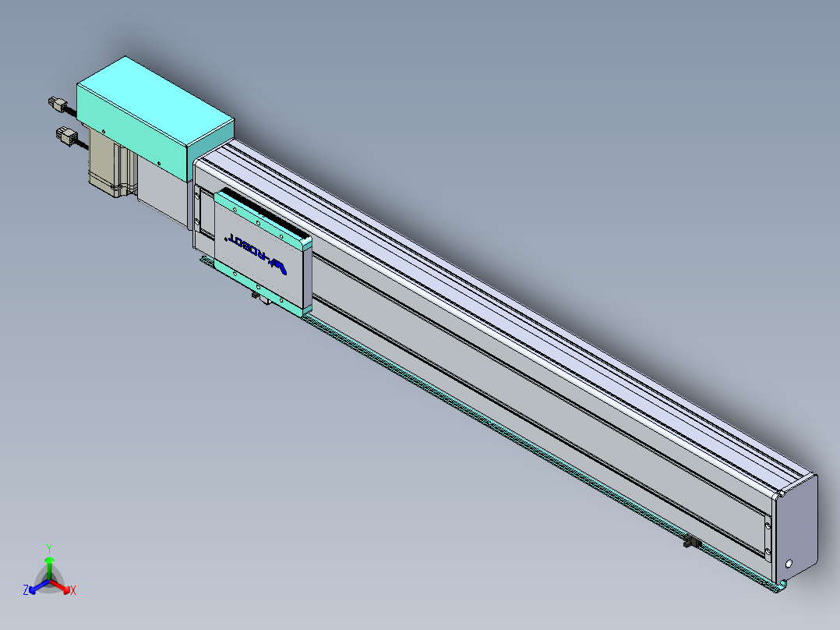Pick the black limit sensor near the end cap

point(690,543)
